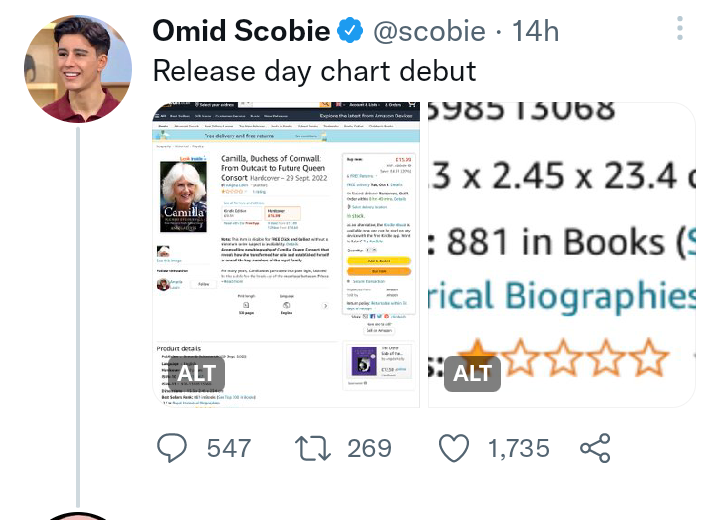Open the @scobie handle link
Viewport: 720px width, 520px height.
[429, 32]
